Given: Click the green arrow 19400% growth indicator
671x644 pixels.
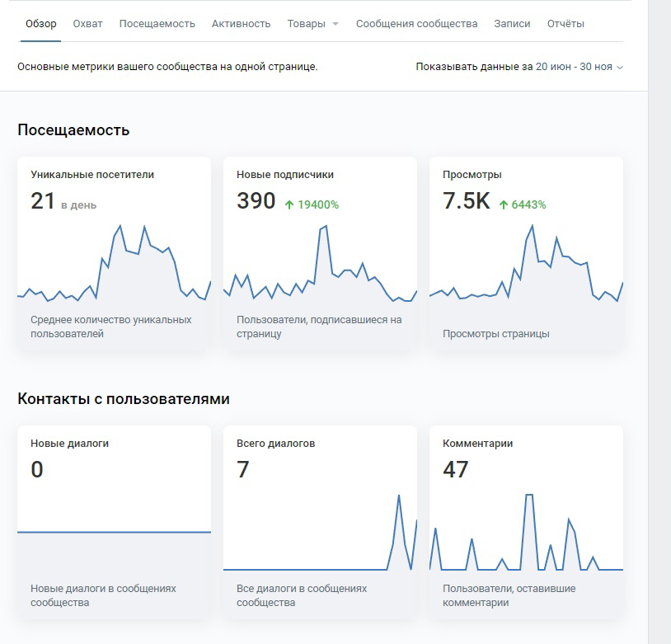Looking at the screenshot, I should (x=312, y=204).
